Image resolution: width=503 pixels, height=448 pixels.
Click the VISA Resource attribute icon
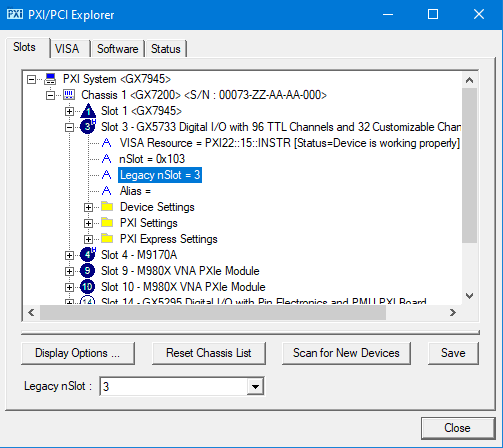pyautogui.click(x=107, y=143)
